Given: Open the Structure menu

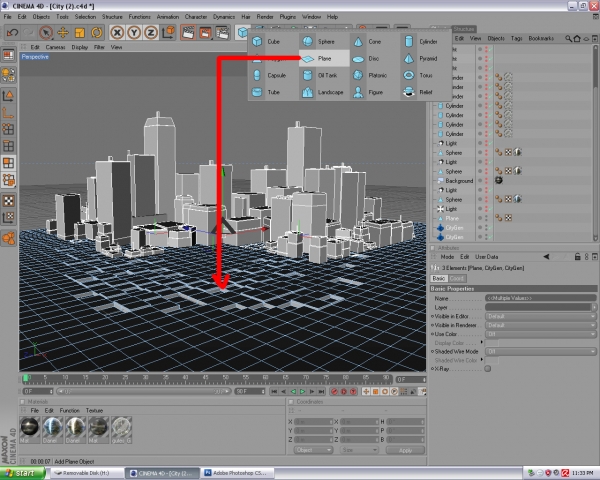Looking at the screenshot, I should point(112,17).
